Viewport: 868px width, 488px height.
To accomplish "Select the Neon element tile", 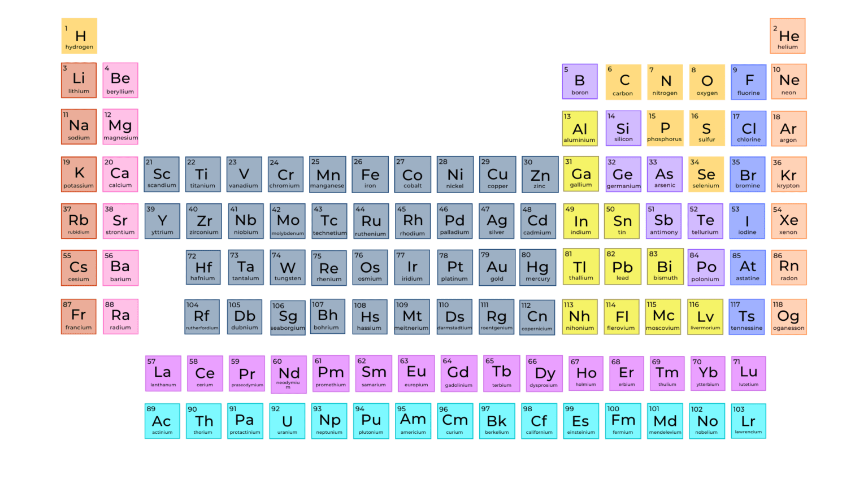I will tap(789, 81).
